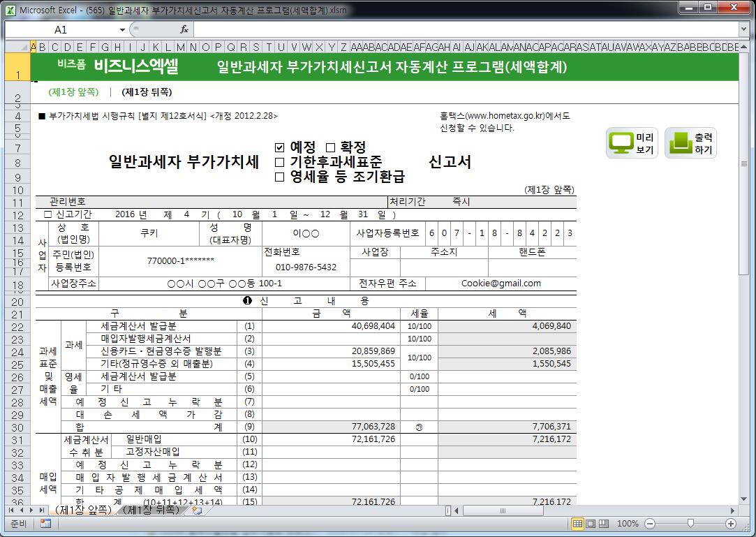Image resolution: width=756 pixels, height=537 pixels.
Task: Click the amount 15,505,455 cell
Action: tap(332, 364)
